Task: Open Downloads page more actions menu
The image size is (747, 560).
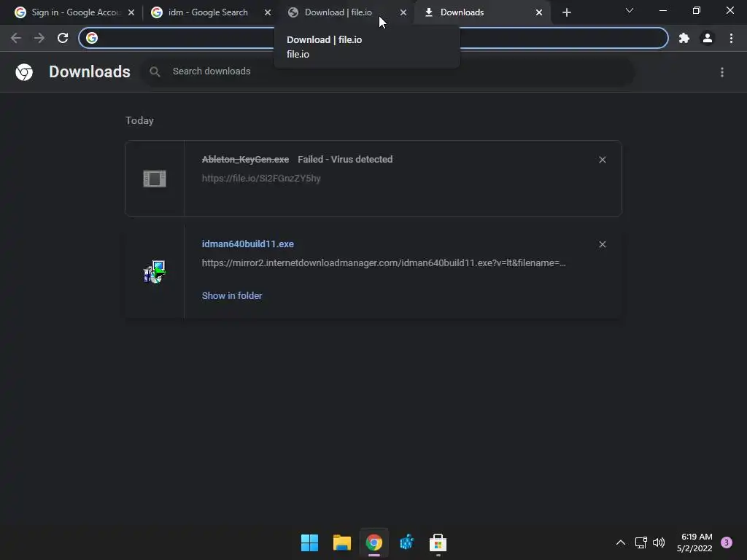Action: 722,72
